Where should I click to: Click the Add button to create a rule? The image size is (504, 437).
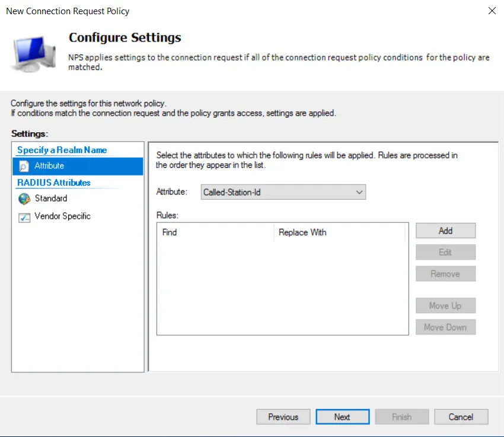[x=445, y=230]
